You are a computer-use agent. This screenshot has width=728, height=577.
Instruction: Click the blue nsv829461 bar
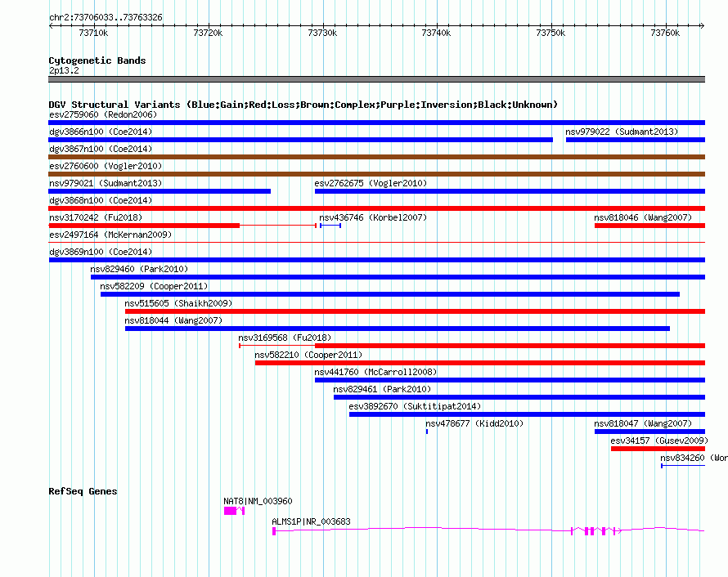click(x=519, y=397)
